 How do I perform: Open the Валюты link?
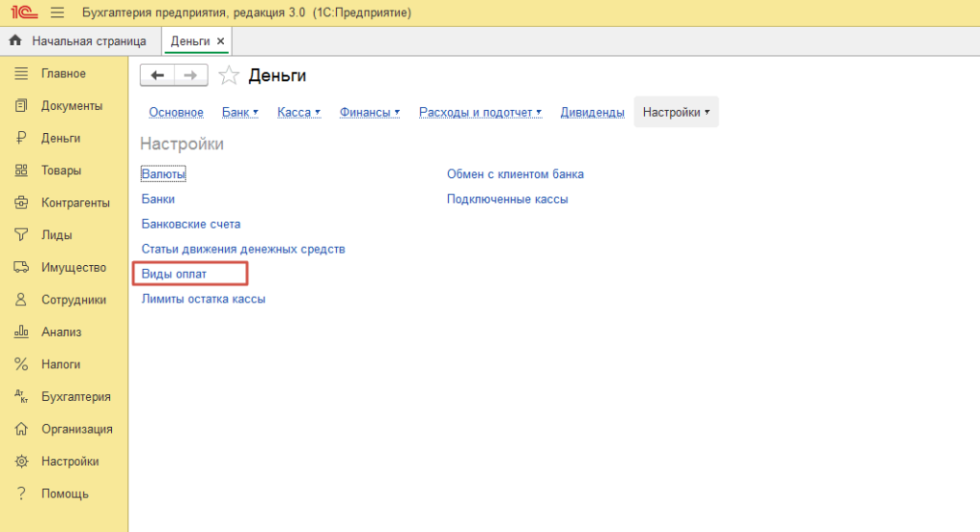point(164,174)
